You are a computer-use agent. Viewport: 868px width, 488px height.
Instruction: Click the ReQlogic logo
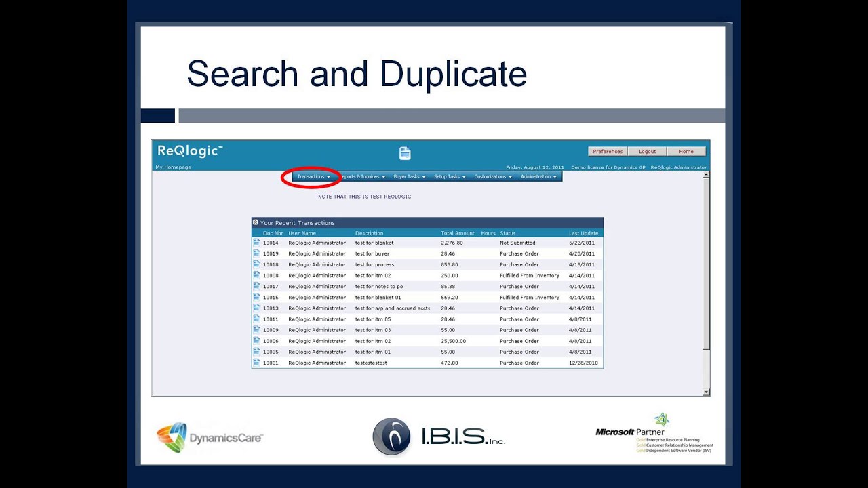(190, 151)
